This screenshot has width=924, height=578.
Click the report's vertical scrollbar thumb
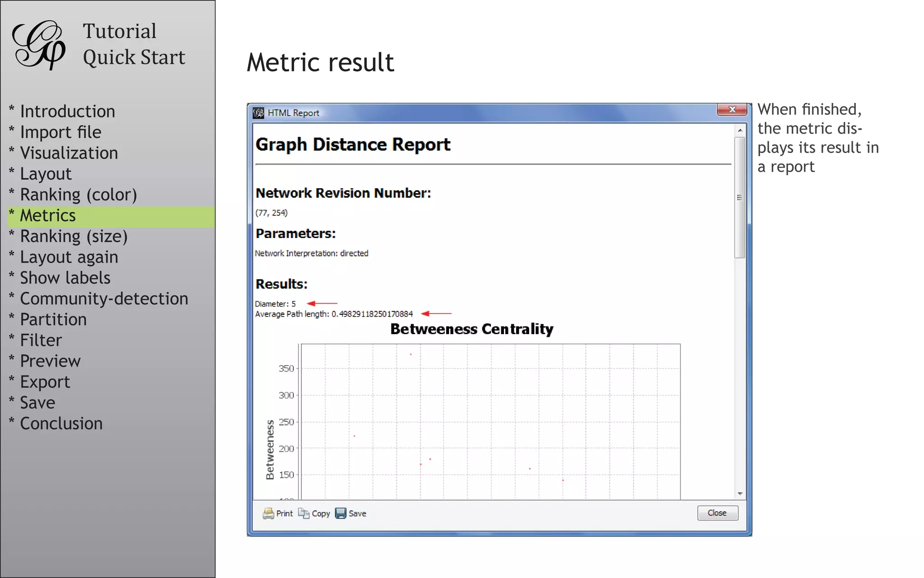[739, 197]
